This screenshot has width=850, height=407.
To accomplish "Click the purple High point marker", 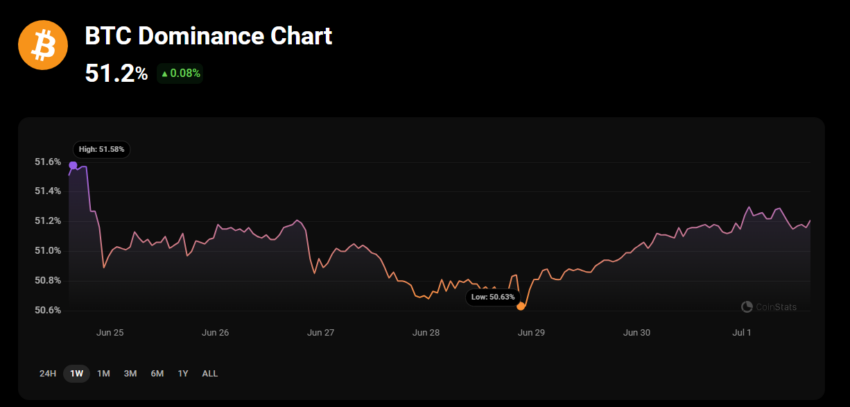I will pyautogui.click(x=73, y=165).
